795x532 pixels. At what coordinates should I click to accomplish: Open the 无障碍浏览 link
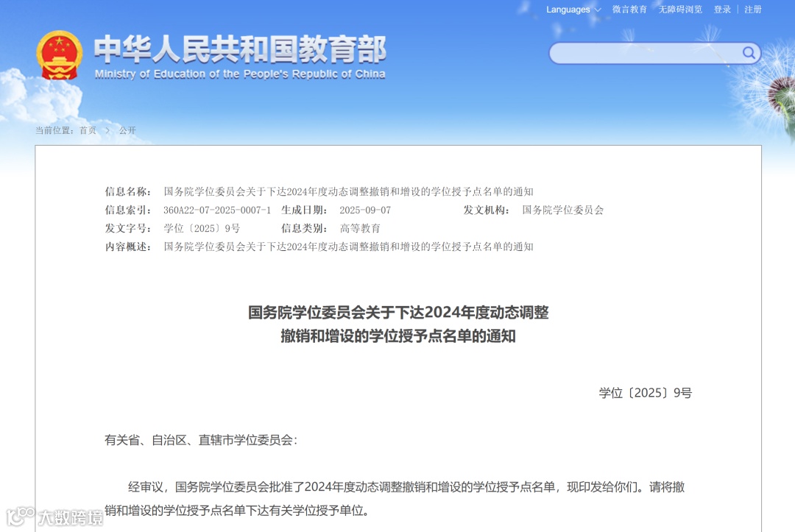680,10
